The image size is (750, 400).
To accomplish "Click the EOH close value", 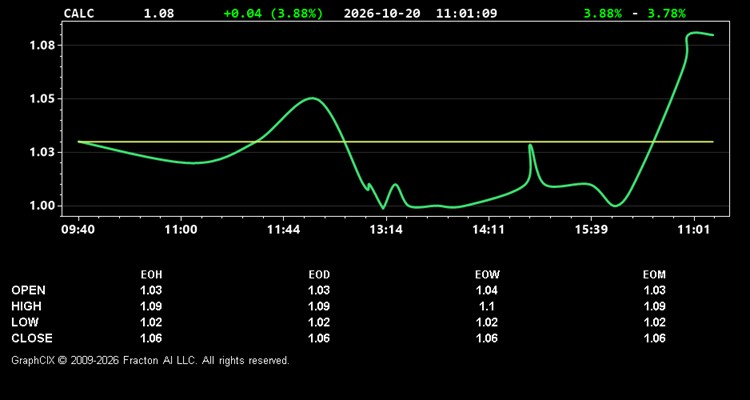I will point(151,338).
